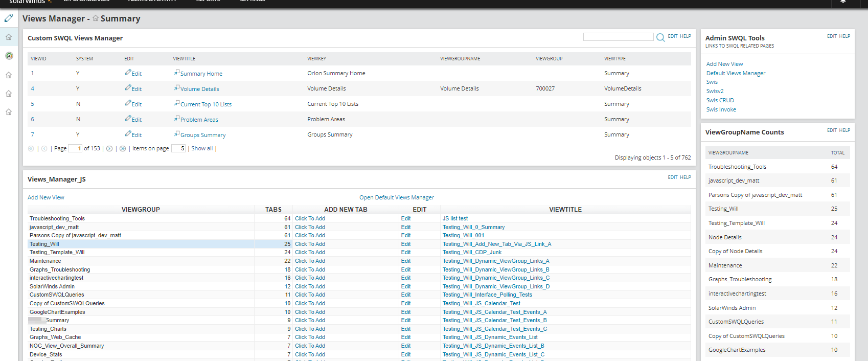
Task: Click HELP on ViewGroupName Counts panel
Action: [845, 130]
